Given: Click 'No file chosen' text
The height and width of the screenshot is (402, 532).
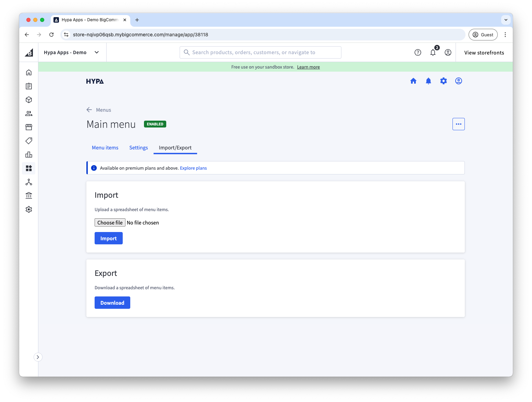Looking at the screenshot, I should click(143, 223).
